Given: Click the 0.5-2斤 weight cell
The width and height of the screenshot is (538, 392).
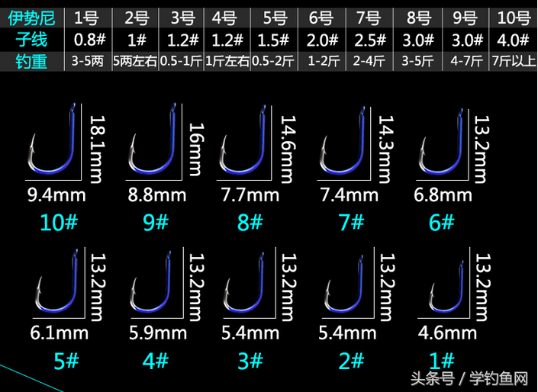Looking at the screenshot, I should point(273,62).
